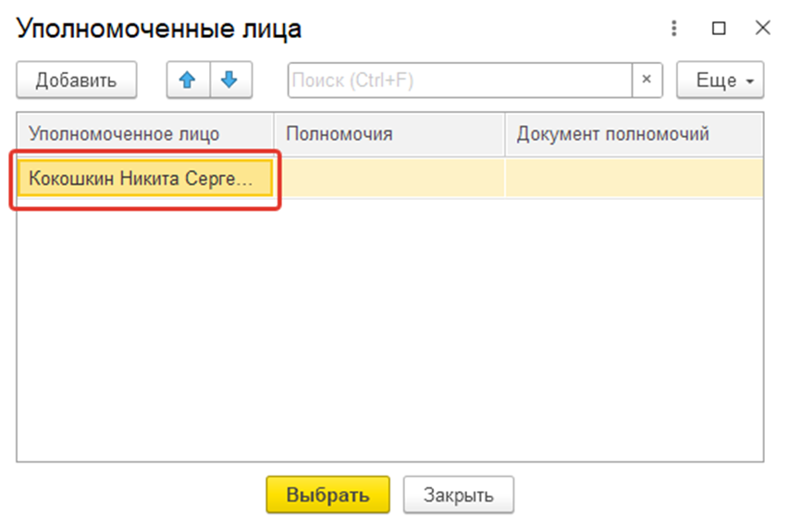Click the Выбрать button
This screenshot has width=789, height=532.
pos(328,495)
